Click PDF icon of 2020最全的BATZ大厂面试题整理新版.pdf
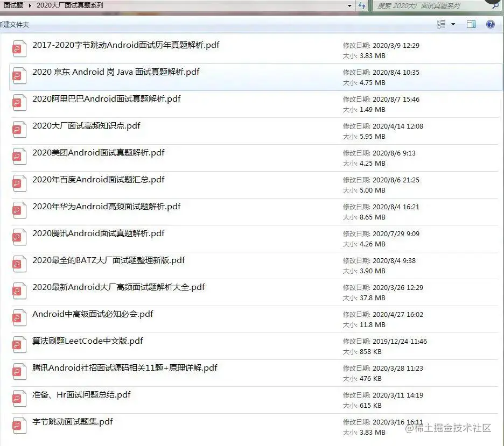 19,265
